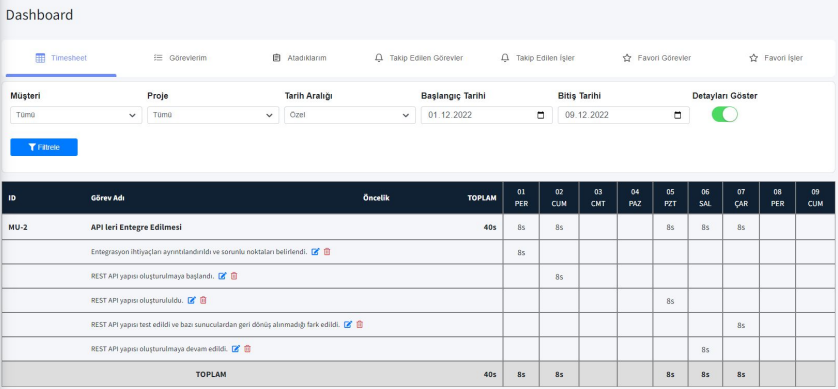Delete 'REST API yapısı oluşturulmaya başlandı' entry
838x389 pixels.
pos(234,276)
